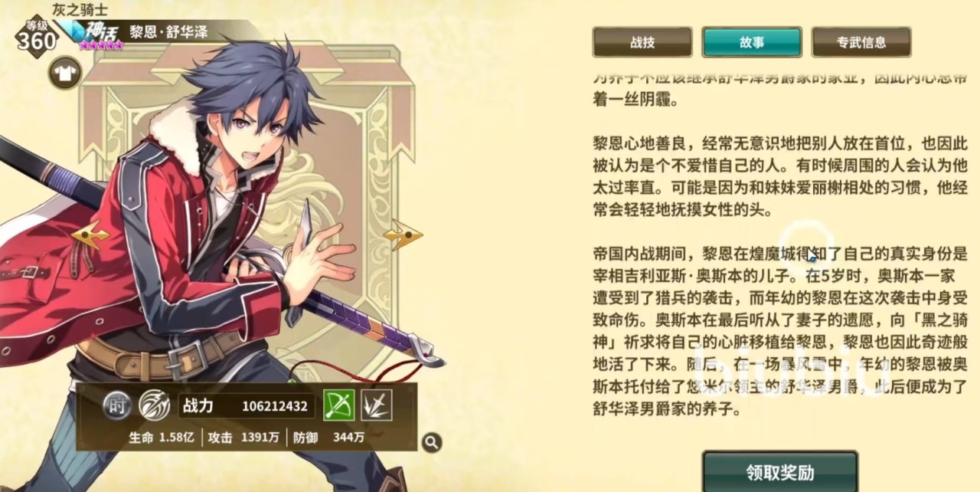Tap the slash attack type icon
Image resolution: width=980 pixels, height=492 pixels.
[x=153, y=405]
